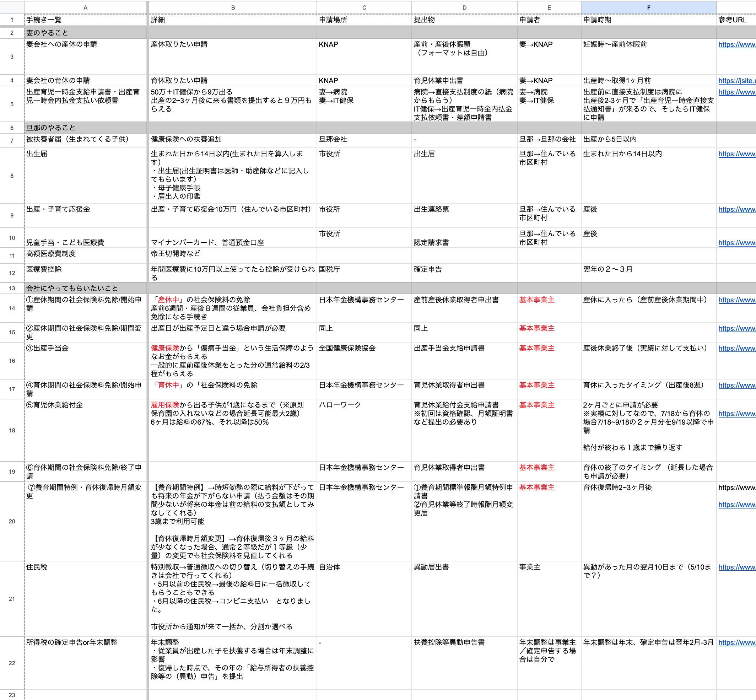
Task: Open reference link for ⑤育児休業給付金 row
Action: pos(737,414)
